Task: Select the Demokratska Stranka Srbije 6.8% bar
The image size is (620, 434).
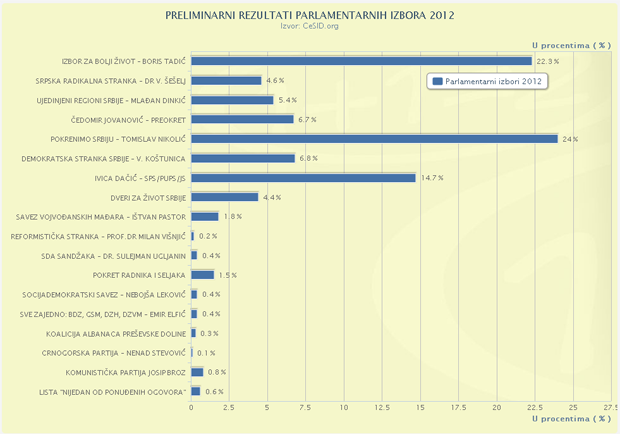Action: 243,158
